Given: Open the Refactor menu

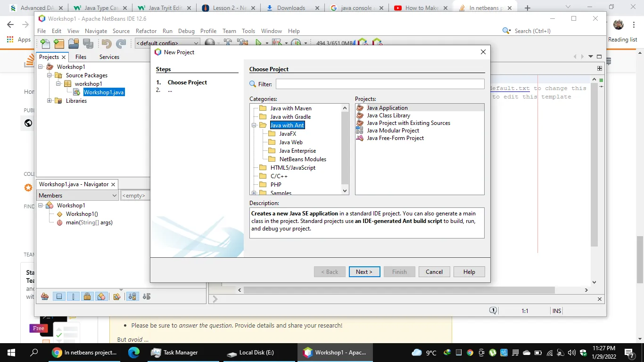Looking at the screenshot, I should pyautogui.click(x=146, y=31).
